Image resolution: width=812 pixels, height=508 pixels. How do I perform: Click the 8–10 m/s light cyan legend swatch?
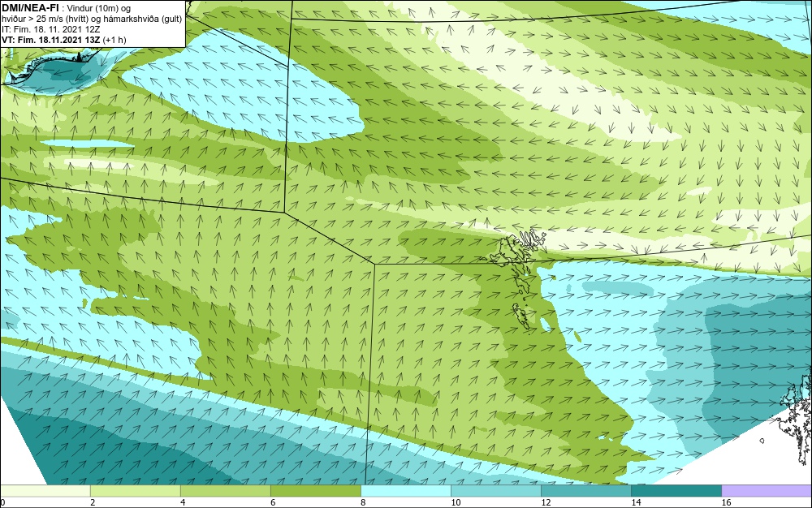pyautogui.click(x=405, y=490)
